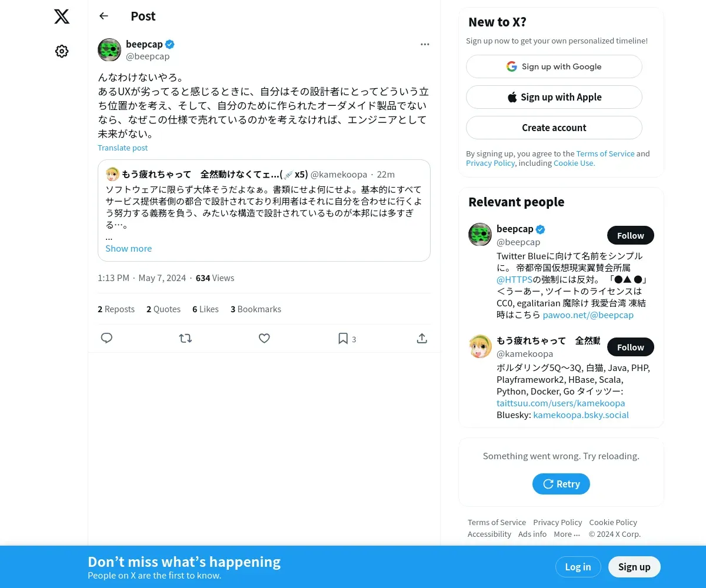Viewport: 706px width, 588px height.
Task: Follow beepcap in Relevant people
Action: click(630, 235)
